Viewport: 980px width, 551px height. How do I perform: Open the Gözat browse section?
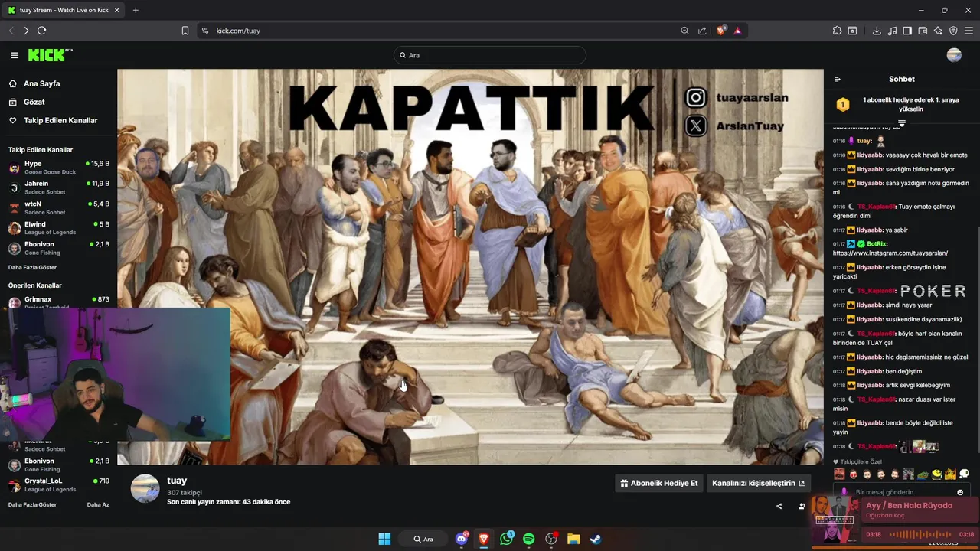click(27, 102)
